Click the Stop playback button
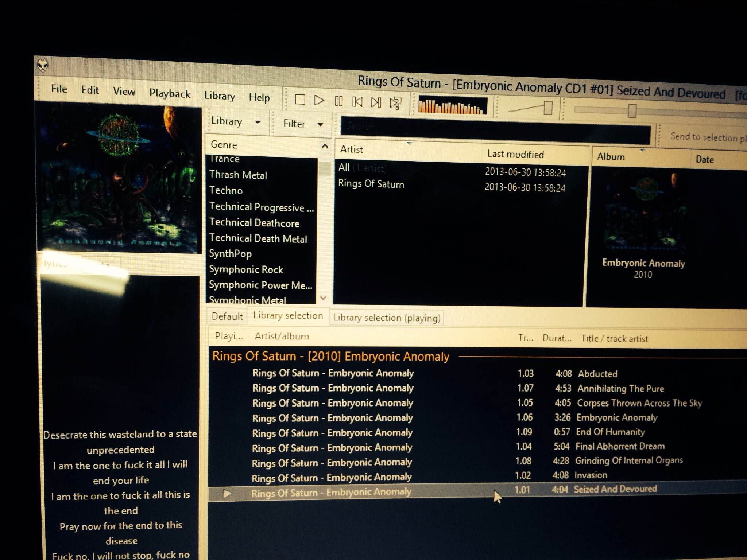This screenshot has width=747, height=560. [x=300, y=99]
